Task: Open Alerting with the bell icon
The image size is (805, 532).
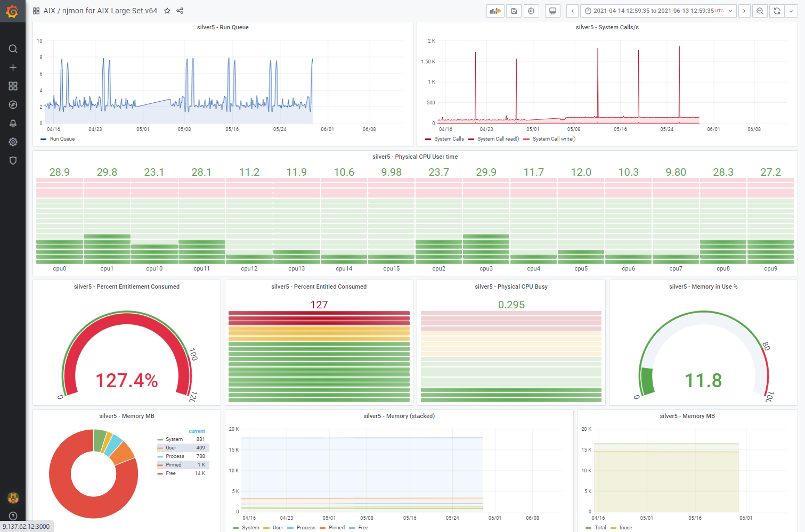Action: coord(13,124)
